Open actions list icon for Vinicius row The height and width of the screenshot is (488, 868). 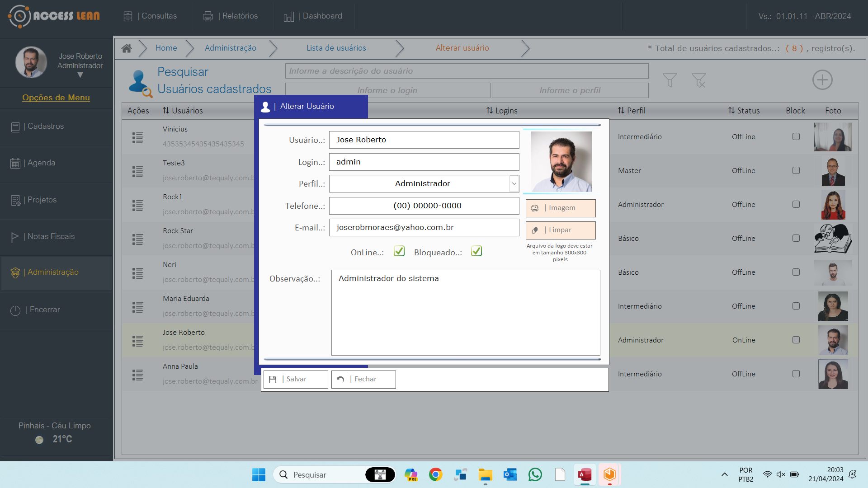[138, 137]
